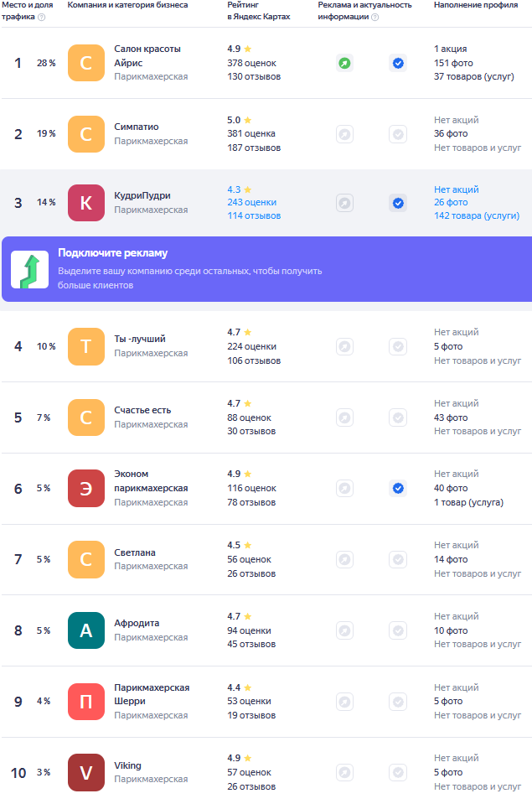Click the blue verified checkmark for Эконом парикмахерская
Image resolution: width=532 pixels, height=809 pixels.
tap(398, 488)
